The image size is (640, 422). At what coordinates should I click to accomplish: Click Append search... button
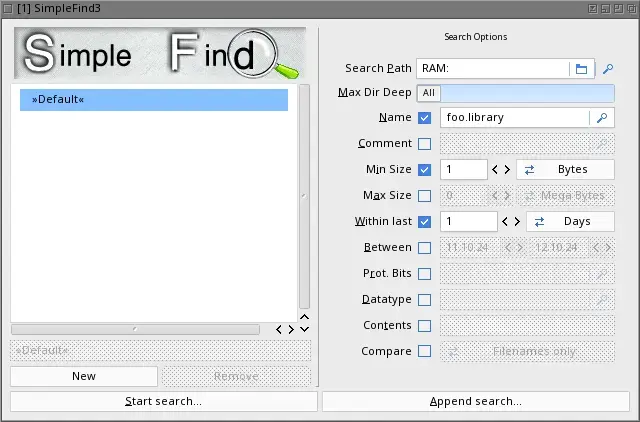pyautogui.click(x=476, y=402)
